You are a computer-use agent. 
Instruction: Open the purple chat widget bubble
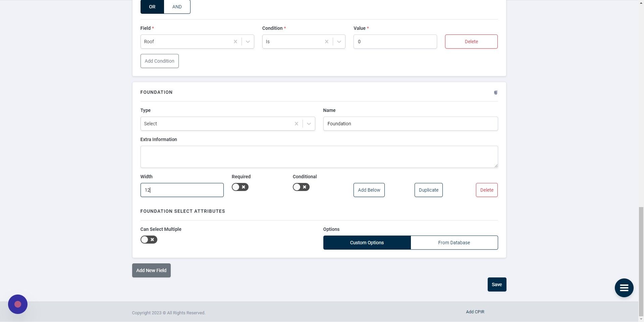point(18,304)
